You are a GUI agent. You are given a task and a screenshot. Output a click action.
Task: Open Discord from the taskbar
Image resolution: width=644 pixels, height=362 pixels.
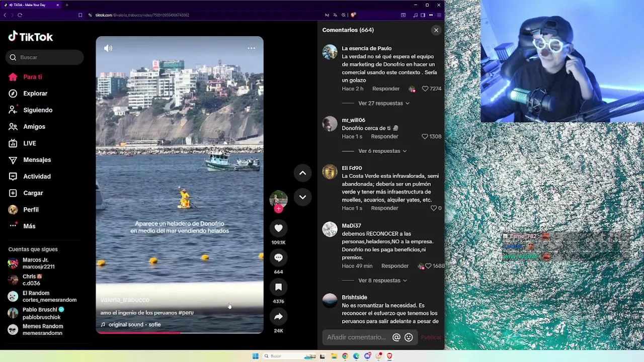click(367, 356)
